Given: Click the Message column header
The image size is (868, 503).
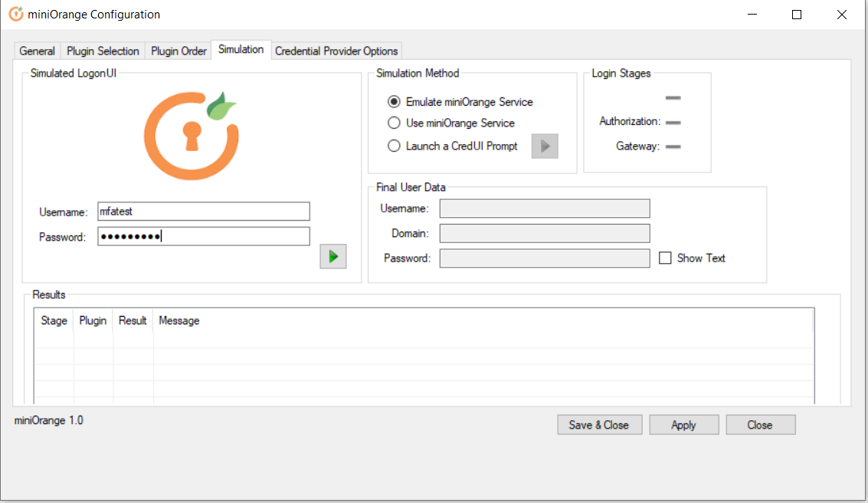Looking at the screenshot, I should pos(483,321).
